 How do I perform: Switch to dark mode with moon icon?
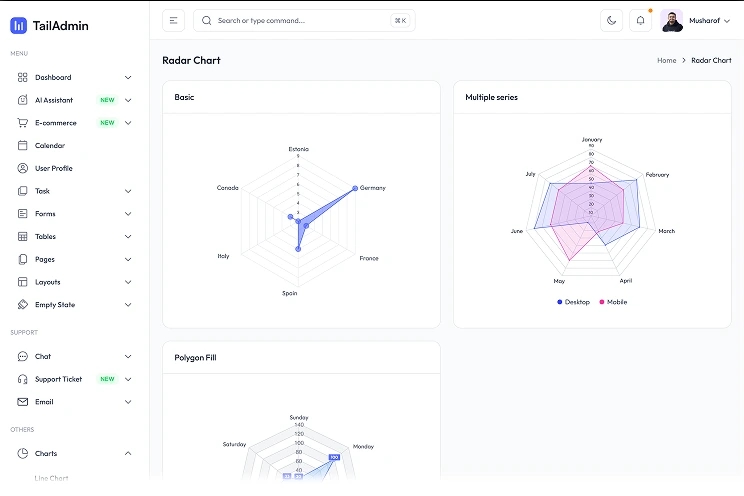coord(611,20)
